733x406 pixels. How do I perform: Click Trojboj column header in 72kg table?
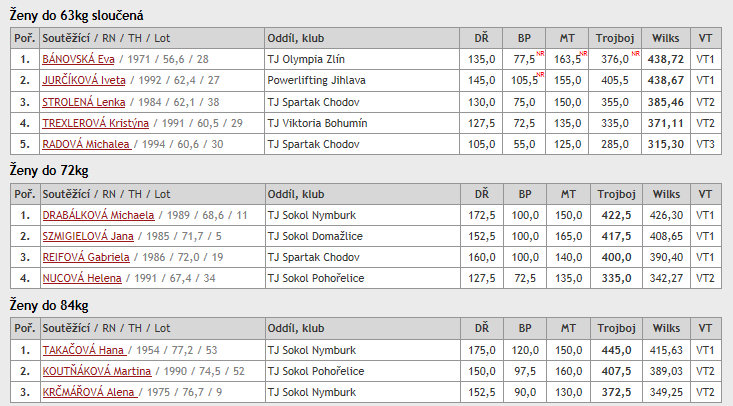[x=616, y=194]
